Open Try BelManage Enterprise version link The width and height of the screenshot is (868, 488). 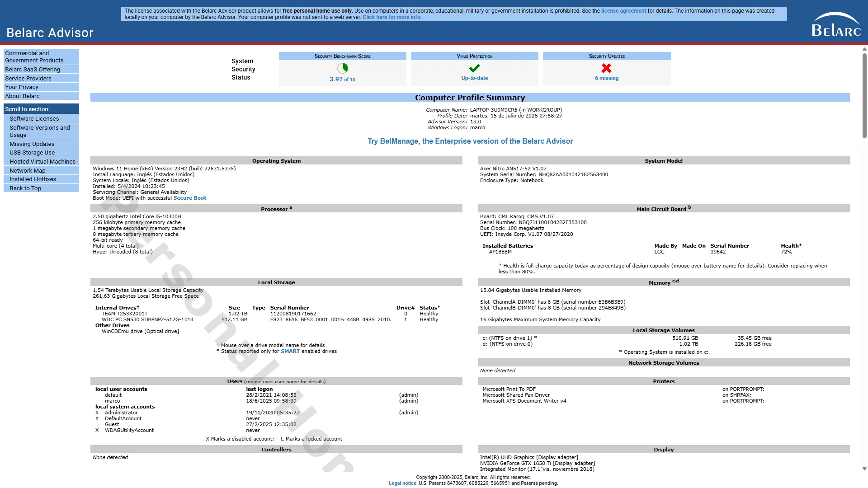point(470,141)
